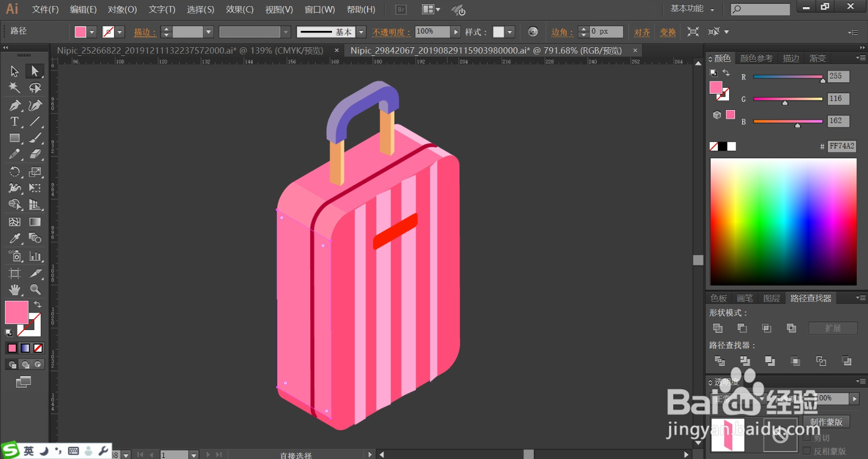
Task: Select the Zoom tool
Action: click(x=35, y=289)
